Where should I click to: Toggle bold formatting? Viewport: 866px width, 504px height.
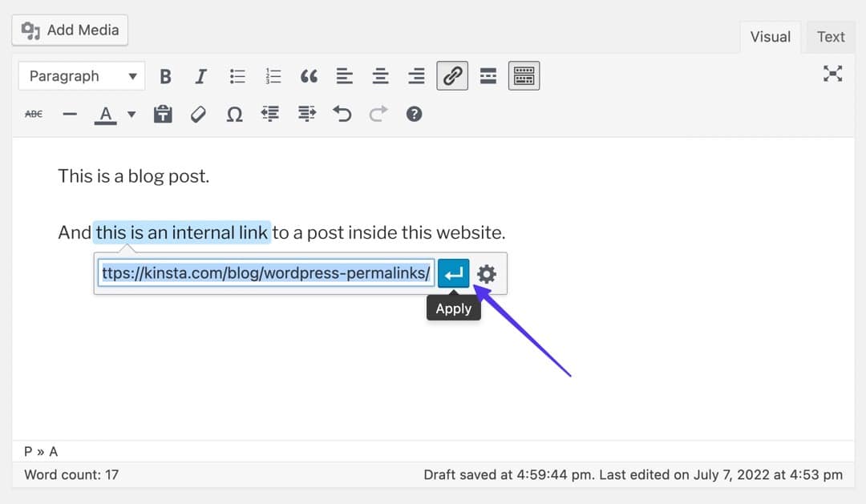coord(166,76)
